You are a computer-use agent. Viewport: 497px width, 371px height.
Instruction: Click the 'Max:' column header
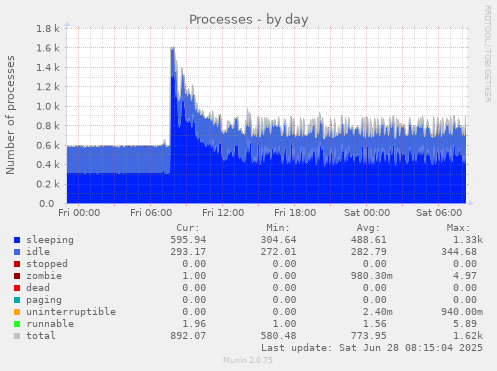click(x=458, y=228)
